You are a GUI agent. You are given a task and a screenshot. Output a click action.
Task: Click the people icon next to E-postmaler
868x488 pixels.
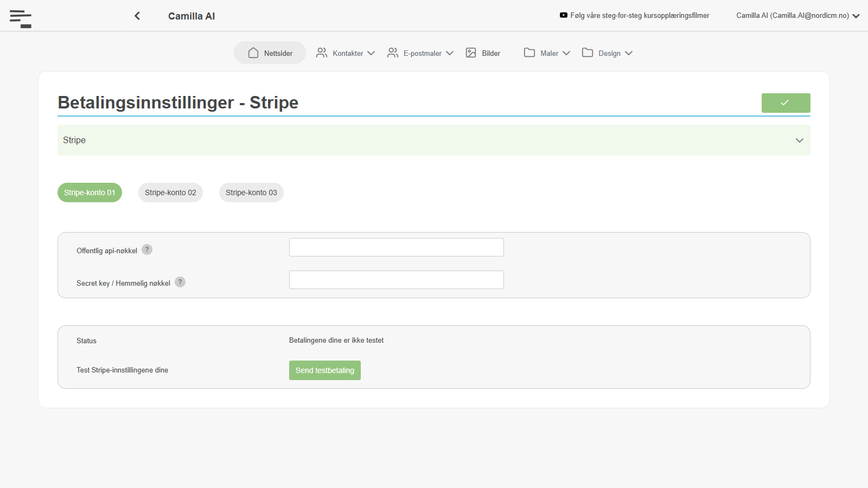coord(393,53)
